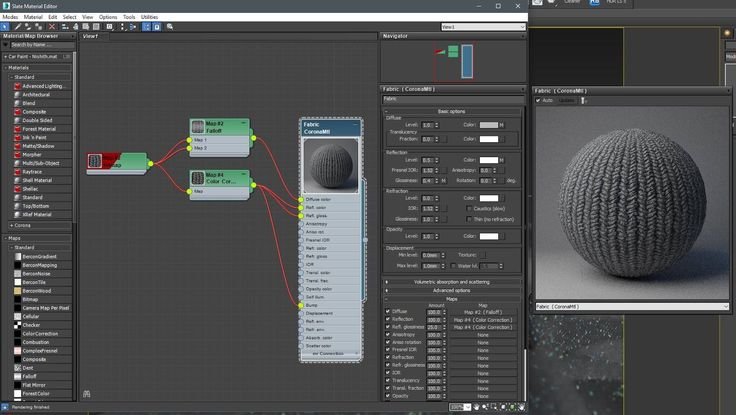Enable Thin (no refraction) checkbox
Viewport: 736px width, 415px height.
[468, 219]
